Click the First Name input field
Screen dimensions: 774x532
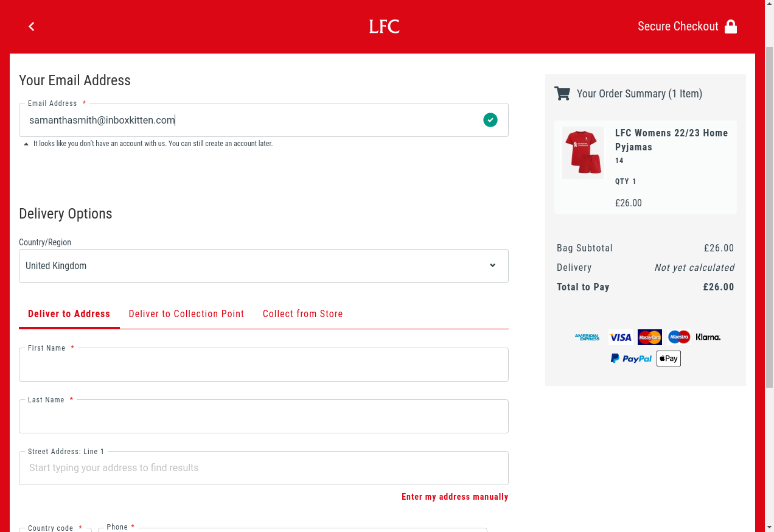(263, 365)
